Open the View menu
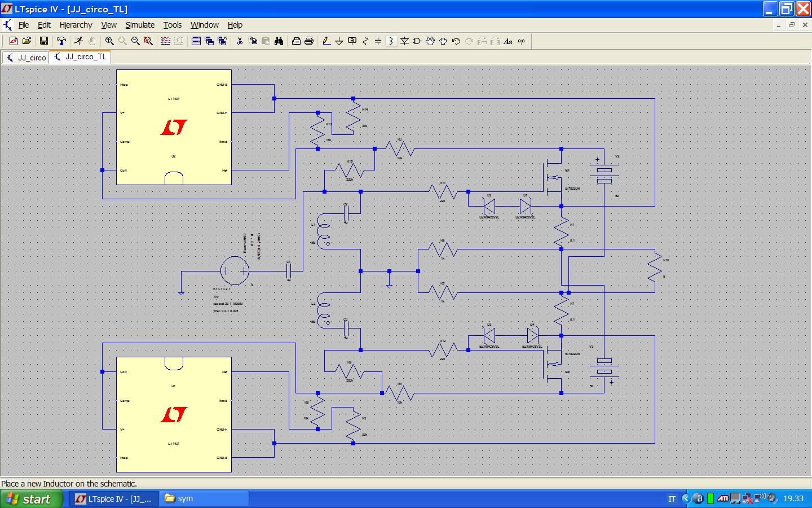This screenshot has width=812, height=508. (x=109, y=25)
